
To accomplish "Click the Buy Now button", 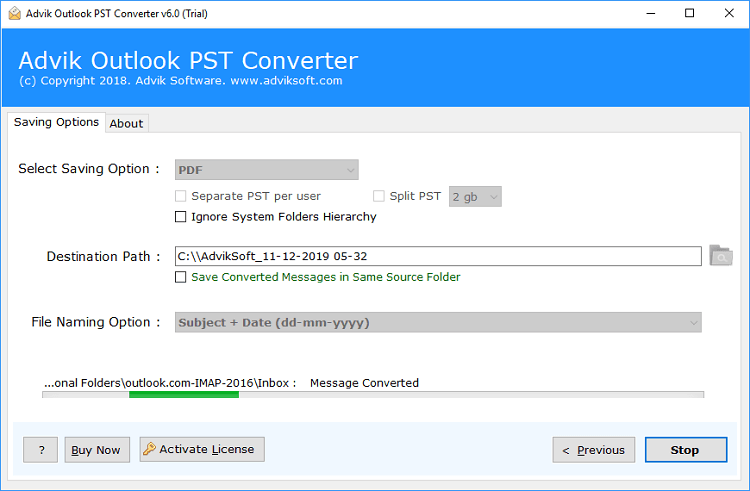I will tap(97, 450).
